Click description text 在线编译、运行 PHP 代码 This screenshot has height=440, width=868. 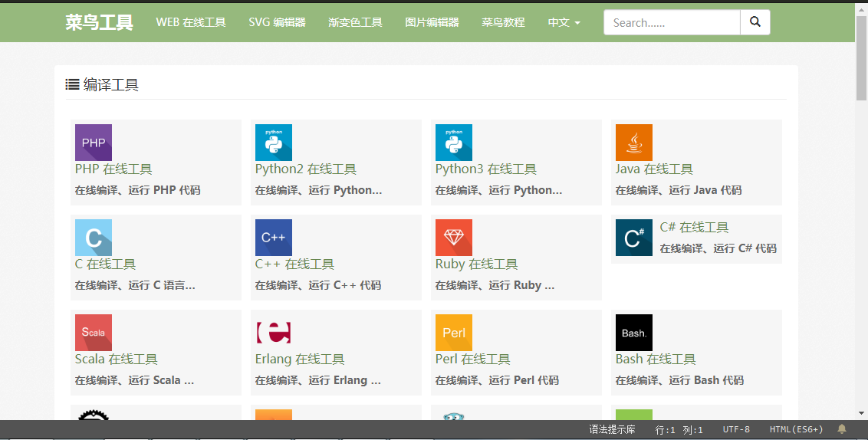click(138, 190)
